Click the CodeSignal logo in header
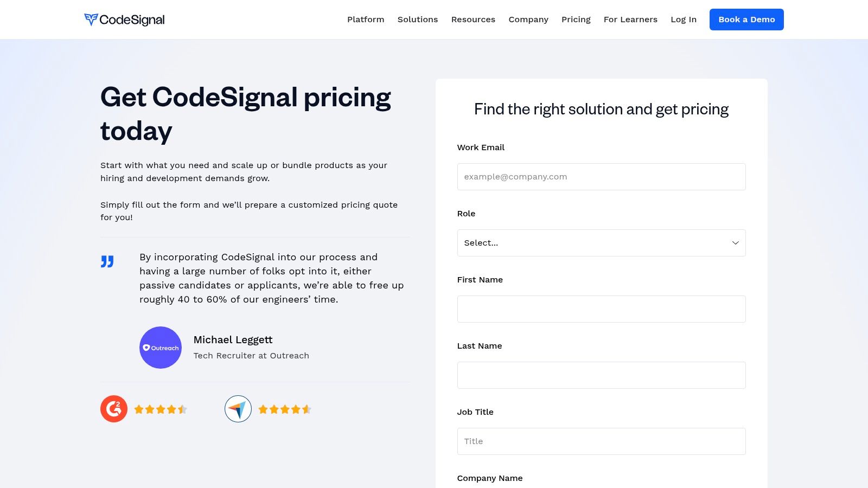The image size is (868, 488). 124,20
